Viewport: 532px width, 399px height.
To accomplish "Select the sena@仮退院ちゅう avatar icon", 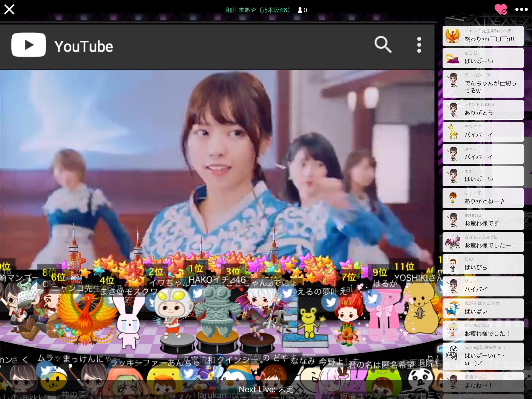I will (x=452, y=353).
